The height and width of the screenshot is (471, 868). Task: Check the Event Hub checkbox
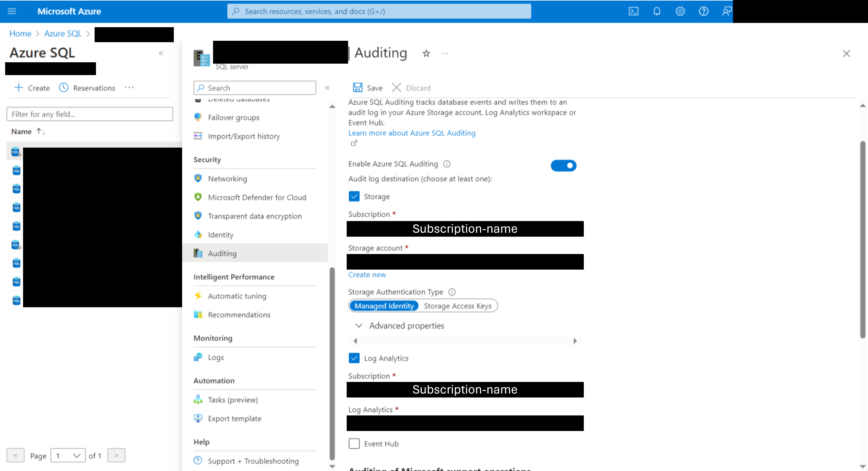[x=354, y=444]
